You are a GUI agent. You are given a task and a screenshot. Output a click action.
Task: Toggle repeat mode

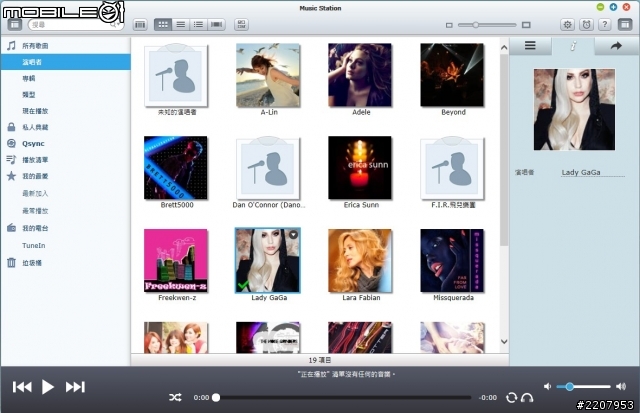coord(511,397)
